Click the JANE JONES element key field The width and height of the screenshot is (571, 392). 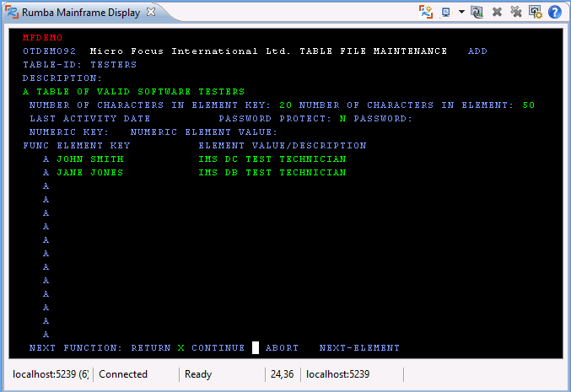click(x=89, y=173)
